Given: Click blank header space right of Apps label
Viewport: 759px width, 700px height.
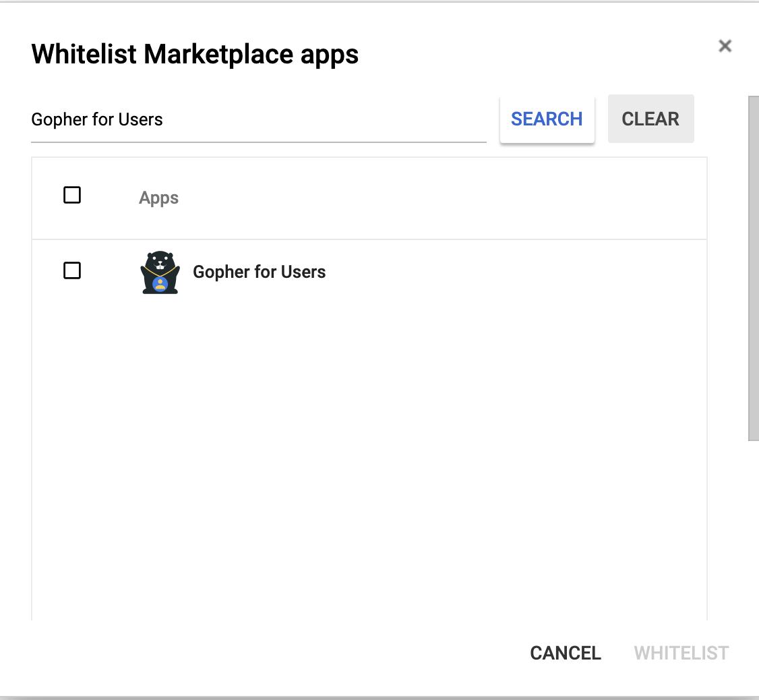Looking at the screenshot, I should pos(438,198).
